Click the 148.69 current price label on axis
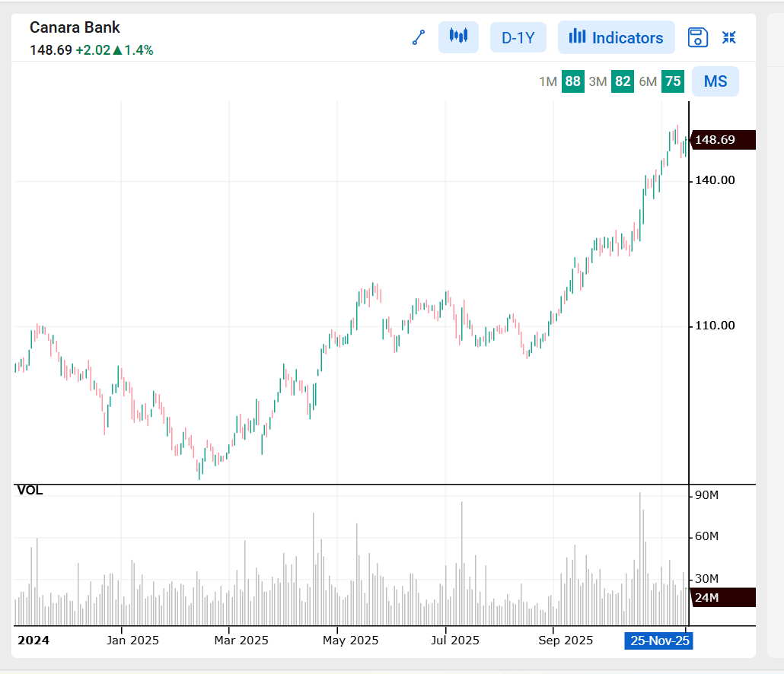This screenshot has width=784, height=674. 723,140
